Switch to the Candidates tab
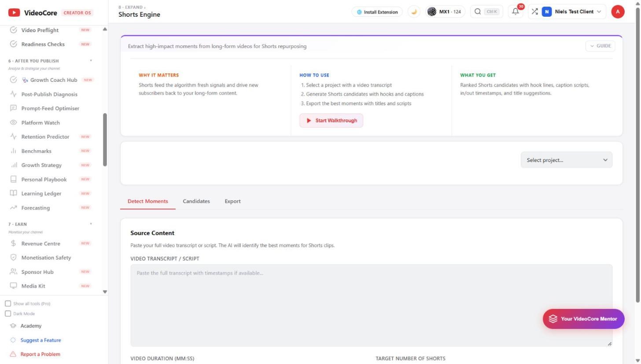Viewport: 641px width, 364px height. pos(196,201)
